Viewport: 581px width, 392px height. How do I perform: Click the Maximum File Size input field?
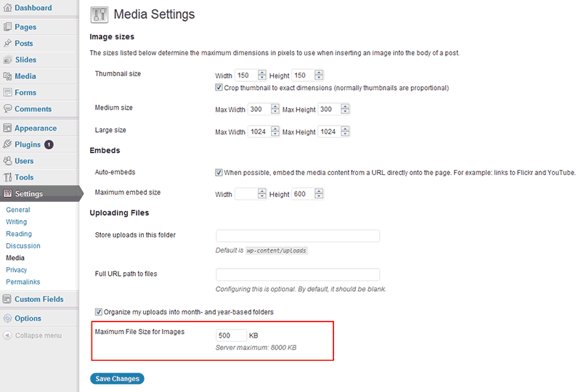[x=231, y=335]
